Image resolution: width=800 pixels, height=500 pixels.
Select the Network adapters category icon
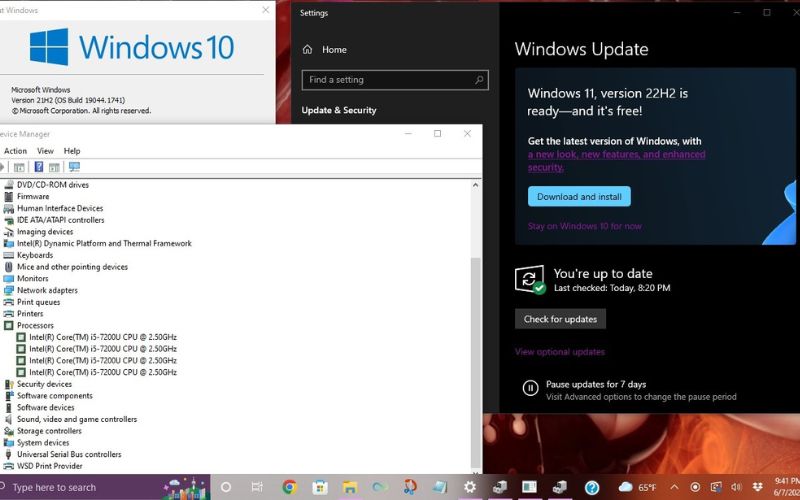[8, 290]
